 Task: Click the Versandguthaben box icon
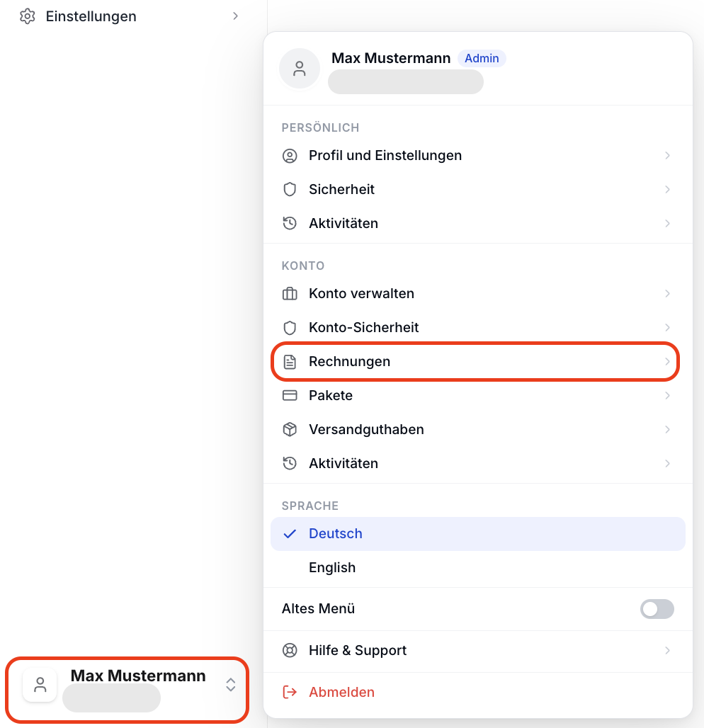[x=290, y=429]
